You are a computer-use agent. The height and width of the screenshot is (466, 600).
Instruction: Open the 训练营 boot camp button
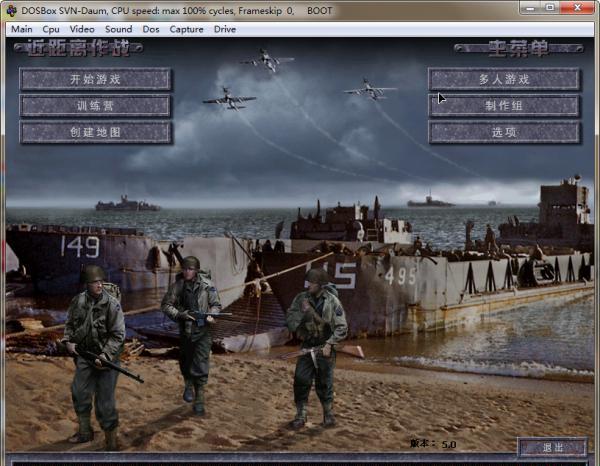tap(95, 106)
